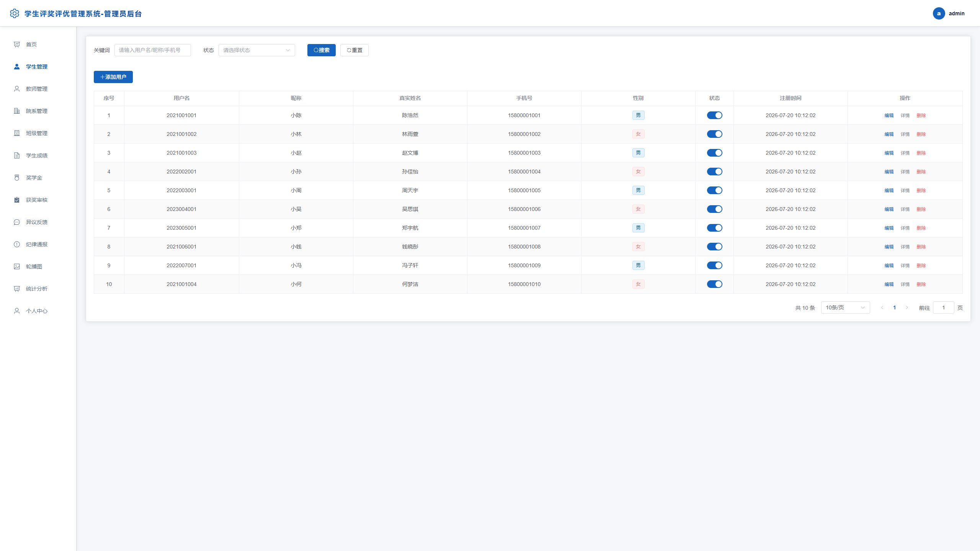
Task: Click the gear logo icon in header
Action: [15, 13]
